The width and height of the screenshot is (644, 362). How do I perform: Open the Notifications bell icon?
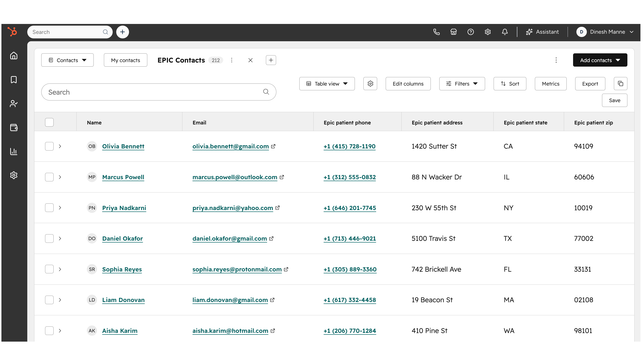click(505, 32)
